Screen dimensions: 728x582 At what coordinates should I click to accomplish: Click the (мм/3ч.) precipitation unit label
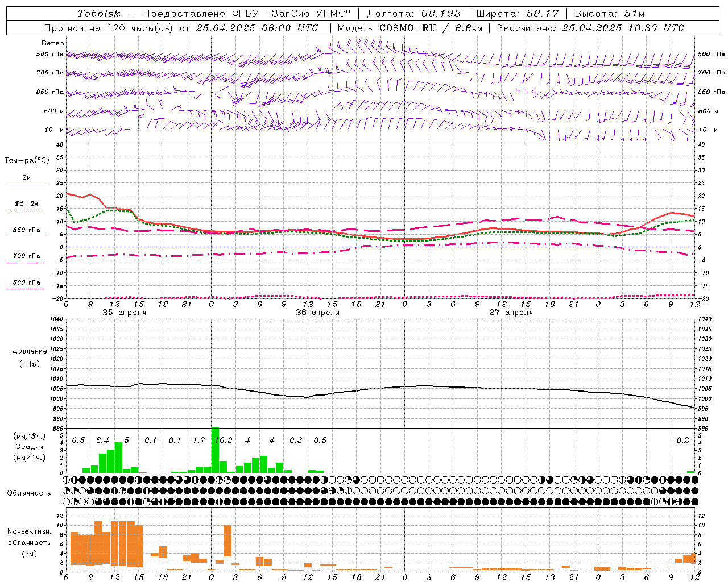click(x=30, y=436)
